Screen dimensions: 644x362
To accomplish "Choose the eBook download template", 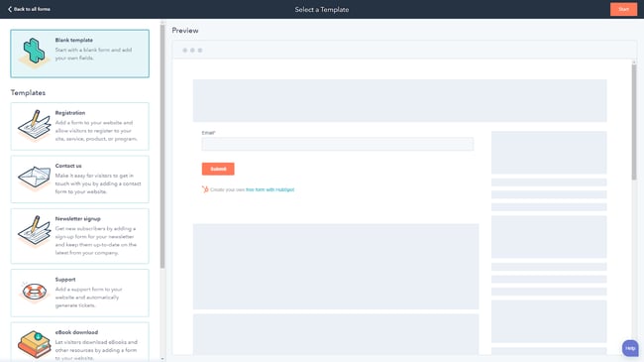I will pyautogui.click(x=79, y=342).
